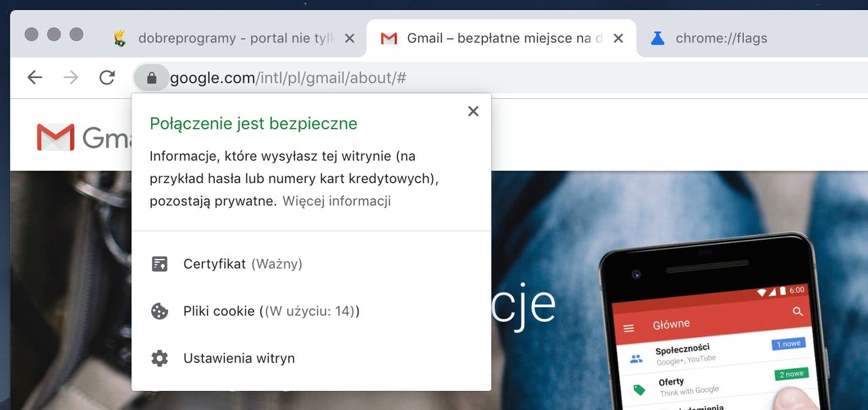Click the certificate card icon next to Certyfikat
The width and height of the screenshot is (868, 410).
(x=159, y=264)
